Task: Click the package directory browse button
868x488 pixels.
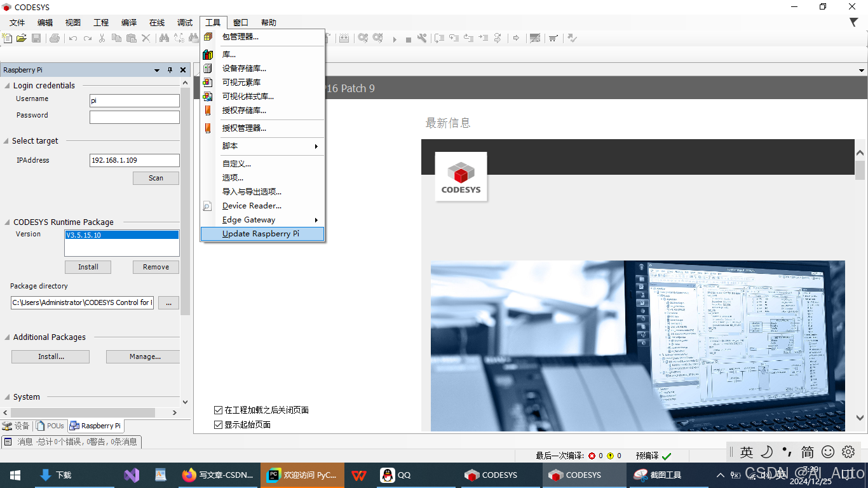Action: coord(168,303)
